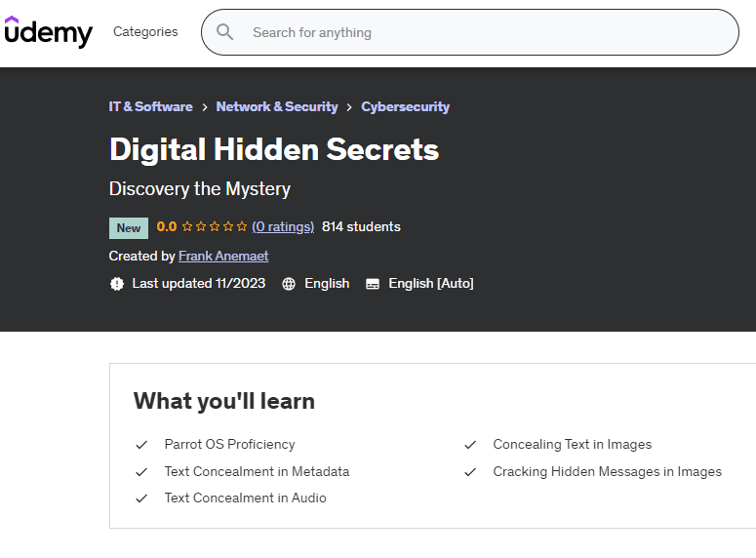Click the Digital Hidden Secrets title

[274, 149]
